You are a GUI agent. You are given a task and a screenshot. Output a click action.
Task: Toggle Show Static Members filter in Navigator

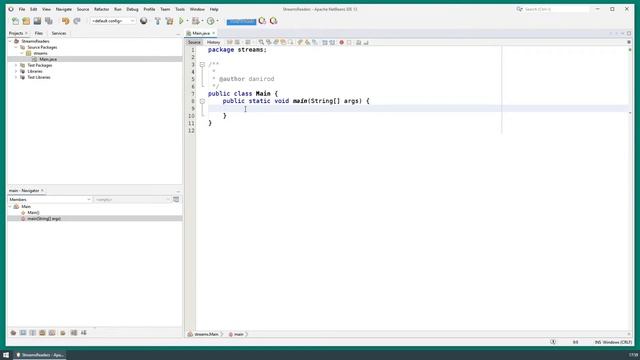coord(33,333)
